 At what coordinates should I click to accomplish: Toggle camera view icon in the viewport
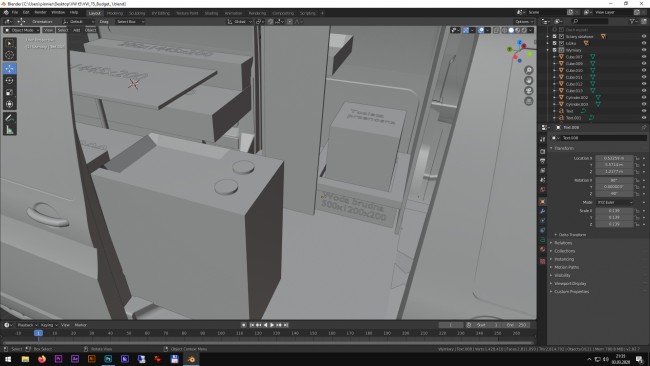(529, 91)
